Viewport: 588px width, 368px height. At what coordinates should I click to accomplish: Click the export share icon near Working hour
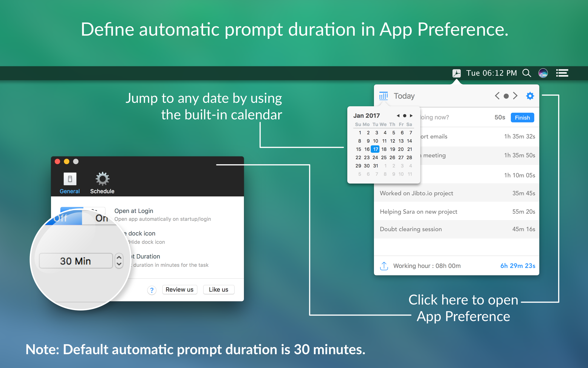pyautogui.click(x=384, y=266)
